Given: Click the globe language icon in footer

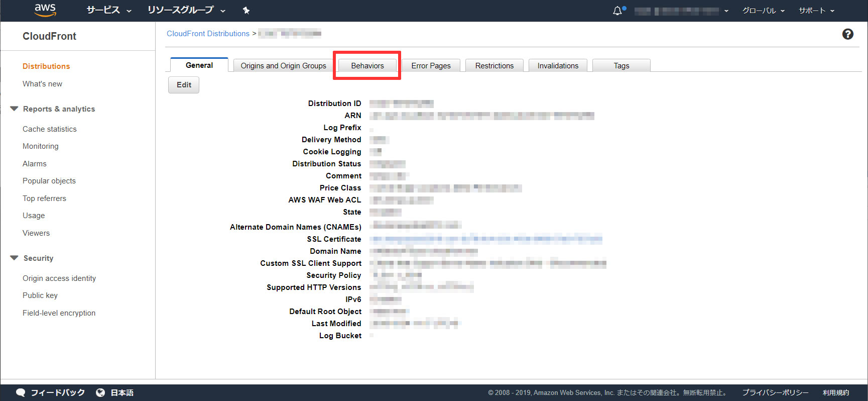Looking at the screenshot, I should click(100, 392).
